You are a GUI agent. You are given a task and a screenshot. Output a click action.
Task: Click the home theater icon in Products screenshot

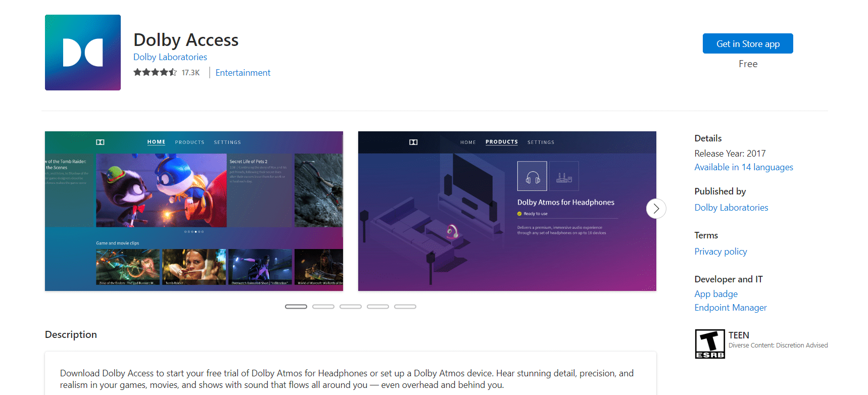tap(564, 176)
